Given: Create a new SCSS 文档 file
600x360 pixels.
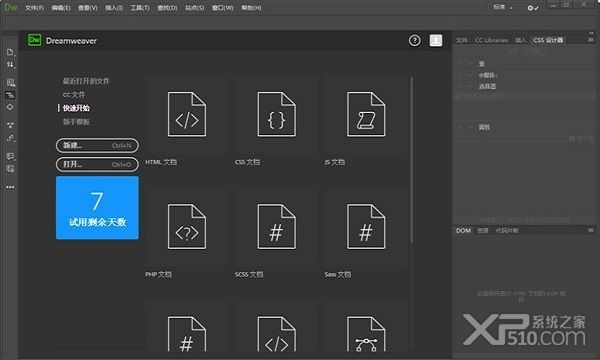Looking at the screenshot, I should (x=276, y=227).
